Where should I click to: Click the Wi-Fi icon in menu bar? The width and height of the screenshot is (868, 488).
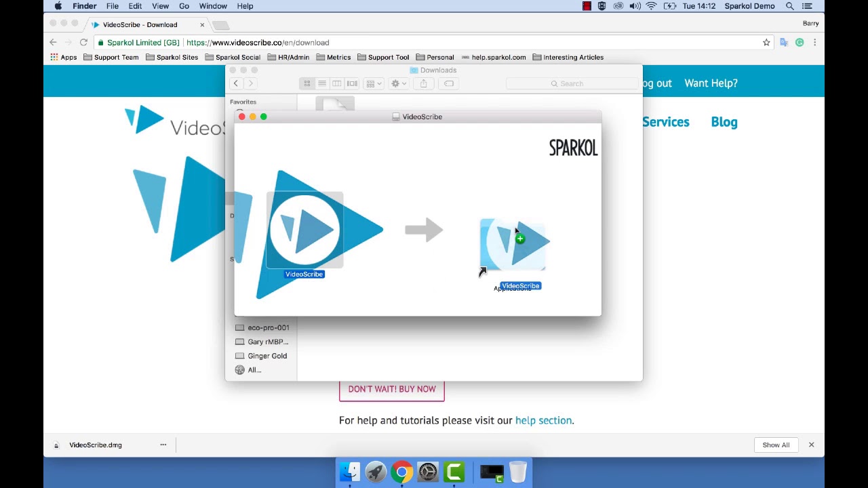[x=652, y=6]
